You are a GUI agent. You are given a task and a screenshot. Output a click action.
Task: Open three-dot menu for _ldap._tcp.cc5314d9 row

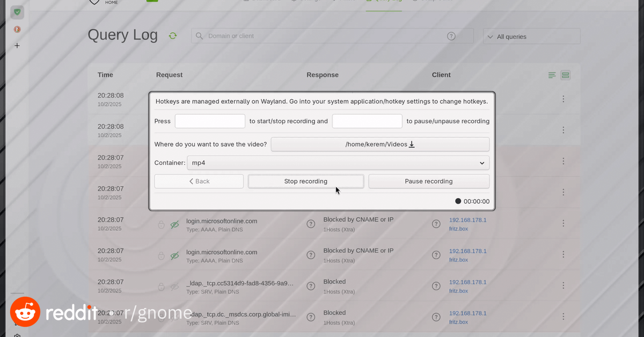(563, 285)
